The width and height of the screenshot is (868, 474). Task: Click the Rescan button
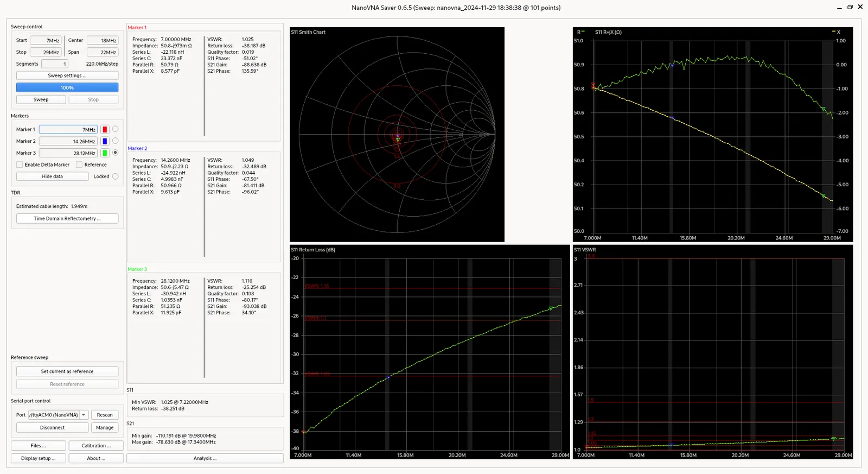105,415
